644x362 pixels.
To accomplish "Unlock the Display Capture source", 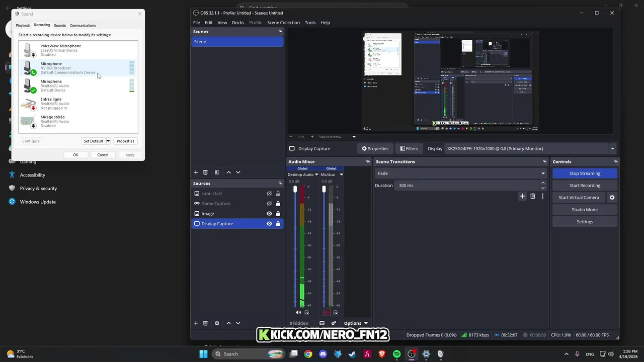I will (x=278, y=224).
